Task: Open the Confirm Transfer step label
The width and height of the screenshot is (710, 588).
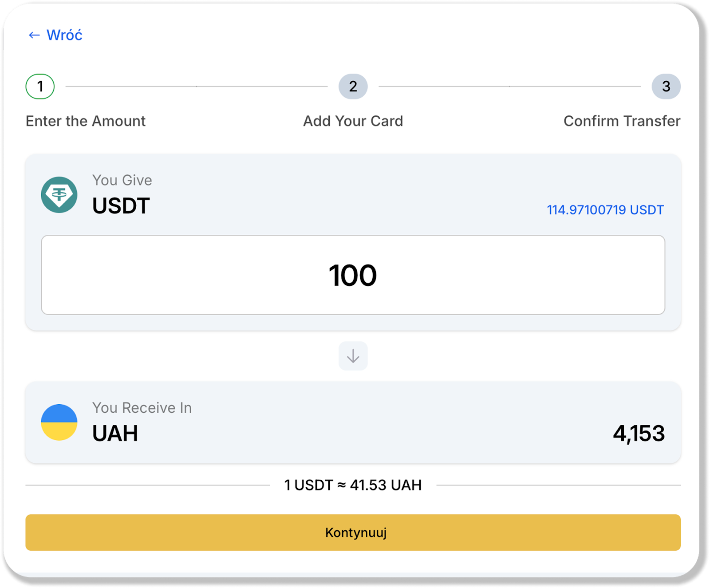Action: (x=622, y=121)
